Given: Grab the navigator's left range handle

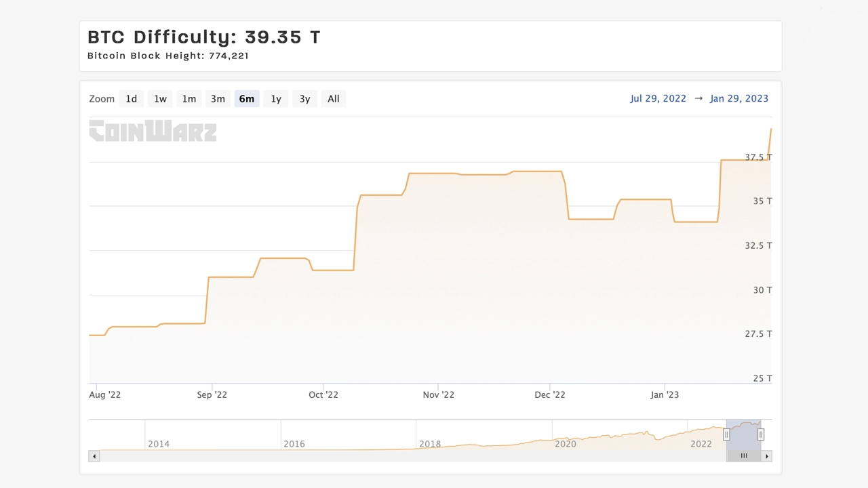Looking at the screenshot, I should (726, 434).
